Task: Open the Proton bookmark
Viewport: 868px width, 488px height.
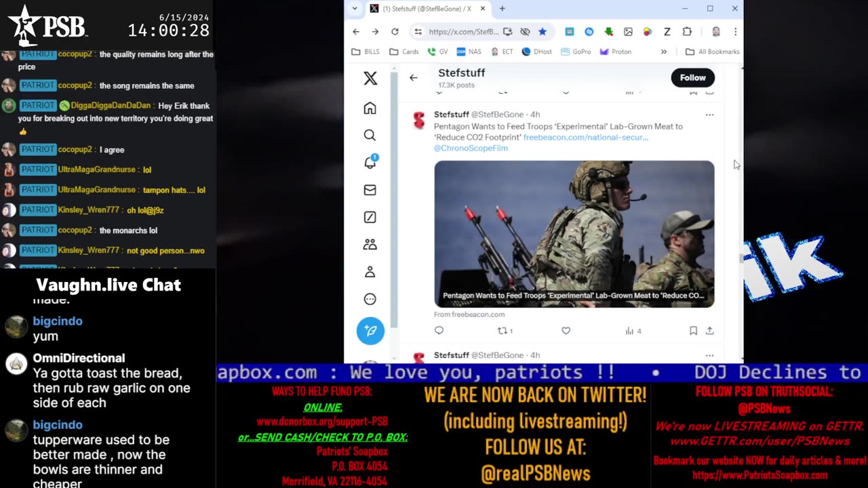Action: [616, 52]
